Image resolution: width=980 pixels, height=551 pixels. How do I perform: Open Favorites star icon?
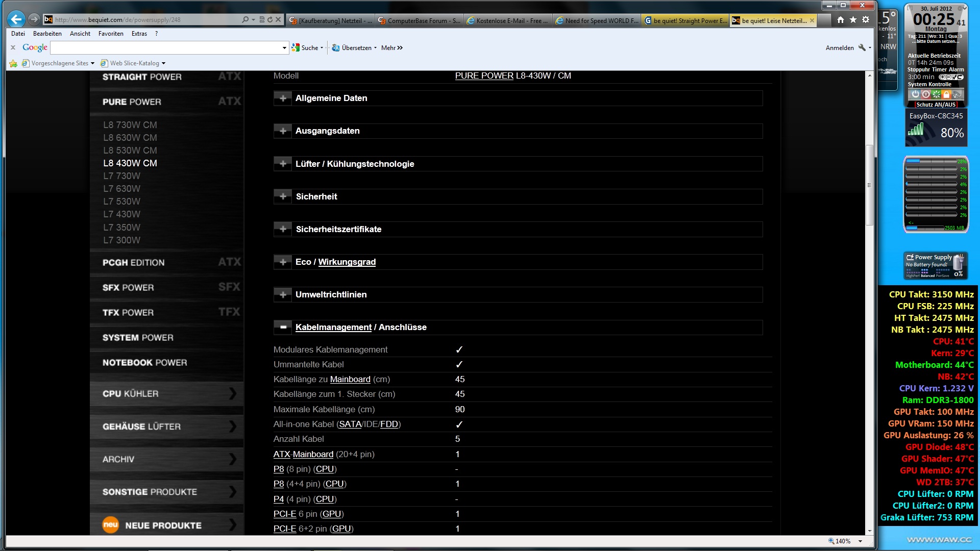coord(853,20)
